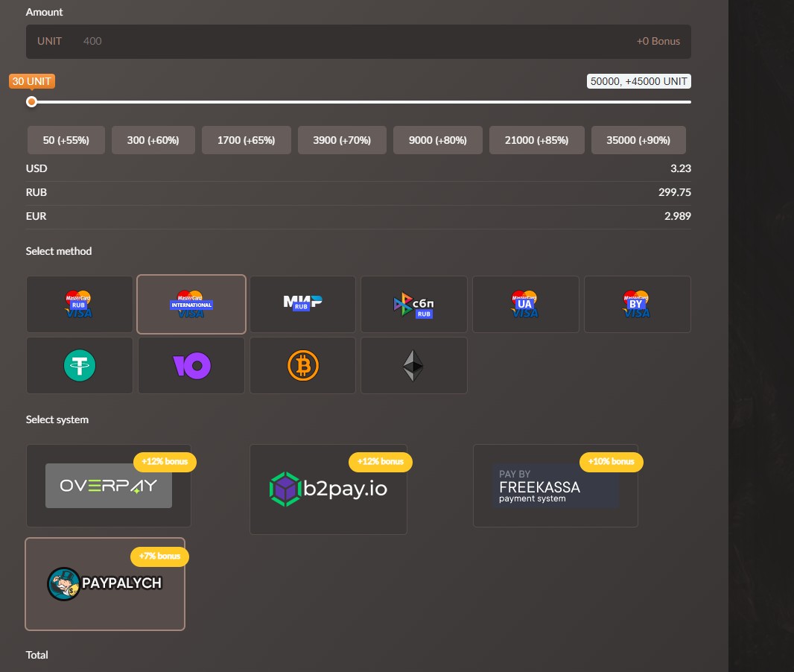
Task: Pick the 1700 (+65%) preset amount
Action: coord(246,140)
